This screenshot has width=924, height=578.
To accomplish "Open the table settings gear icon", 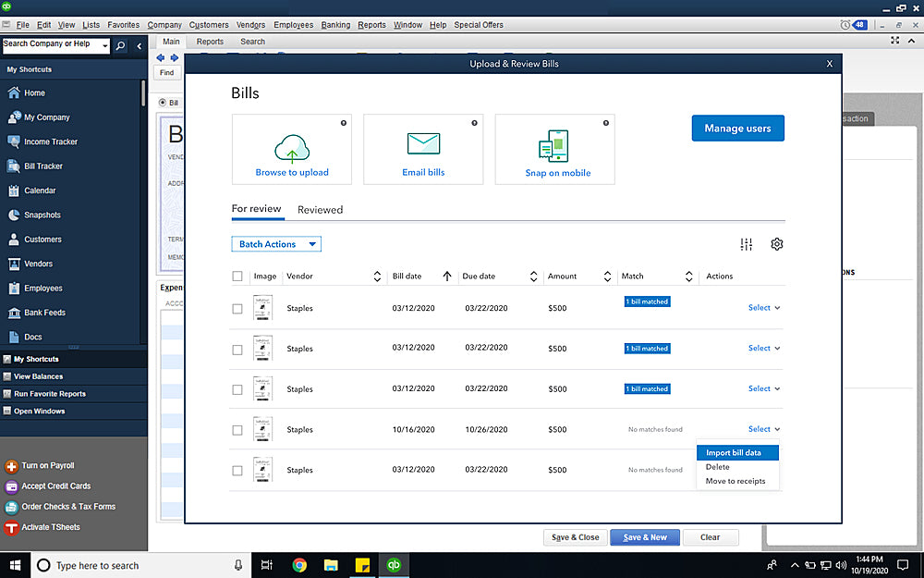I will click(777, 244).
